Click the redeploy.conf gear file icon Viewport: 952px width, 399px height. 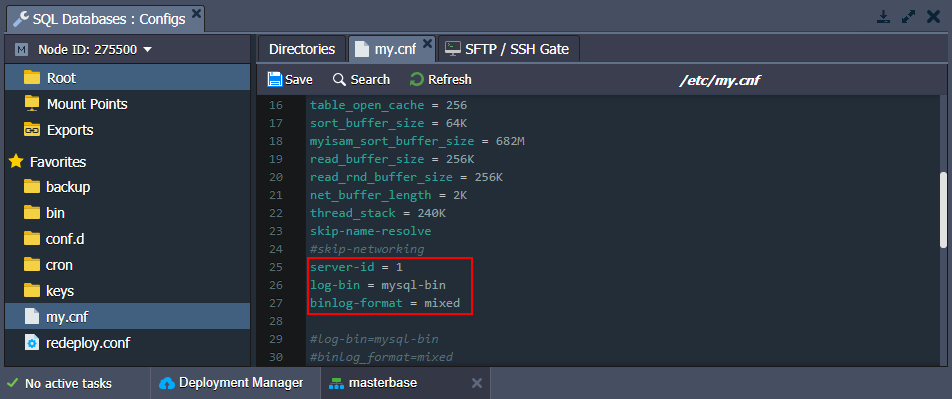coord(32,343)
